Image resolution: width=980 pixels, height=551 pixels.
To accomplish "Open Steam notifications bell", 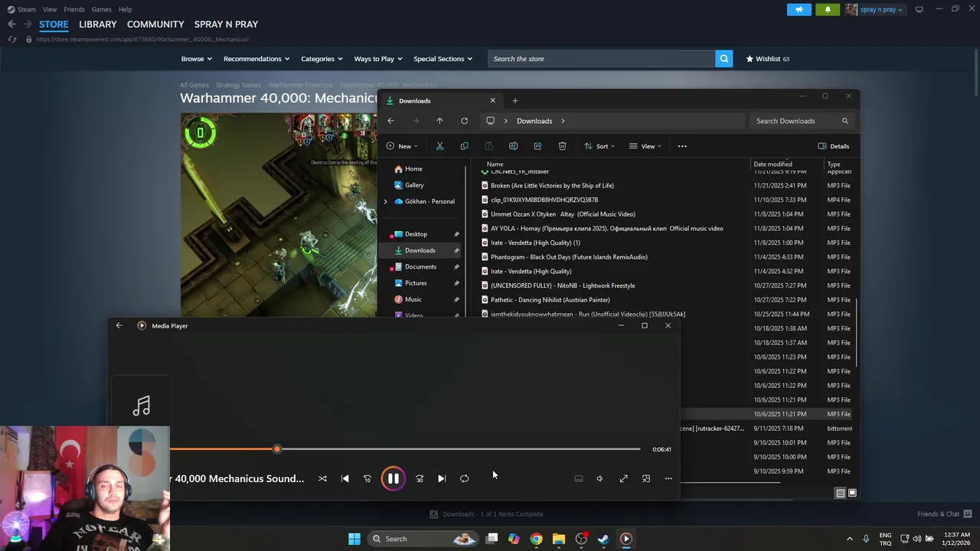I will (828, 9).
